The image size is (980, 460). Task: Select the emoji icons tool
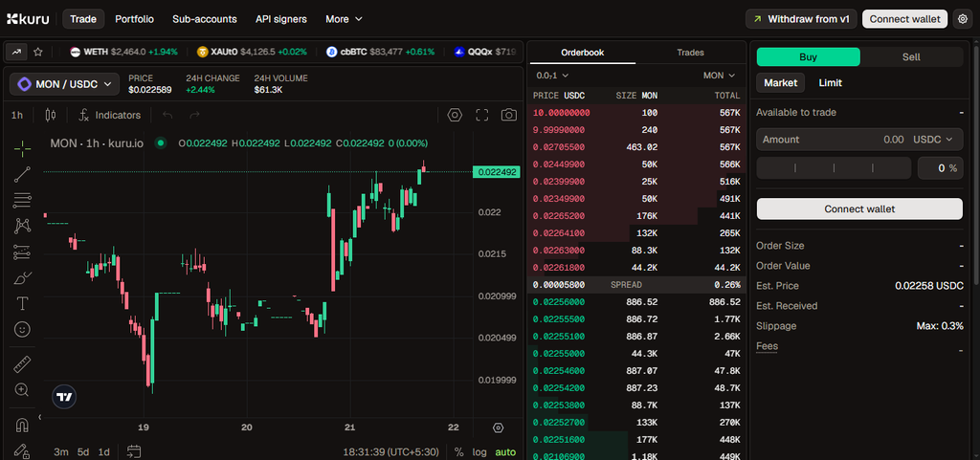tap(23, 329)
